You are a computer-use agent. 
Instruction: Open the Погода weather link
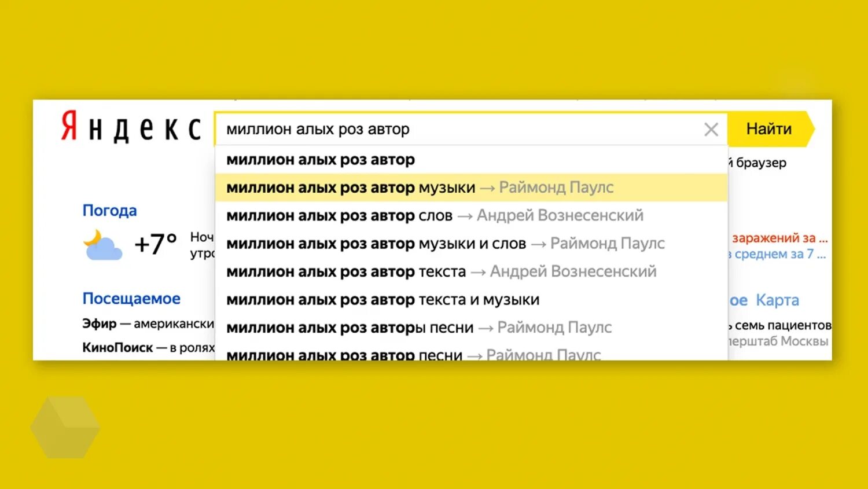pyautogui.click(x=109, y=210)
